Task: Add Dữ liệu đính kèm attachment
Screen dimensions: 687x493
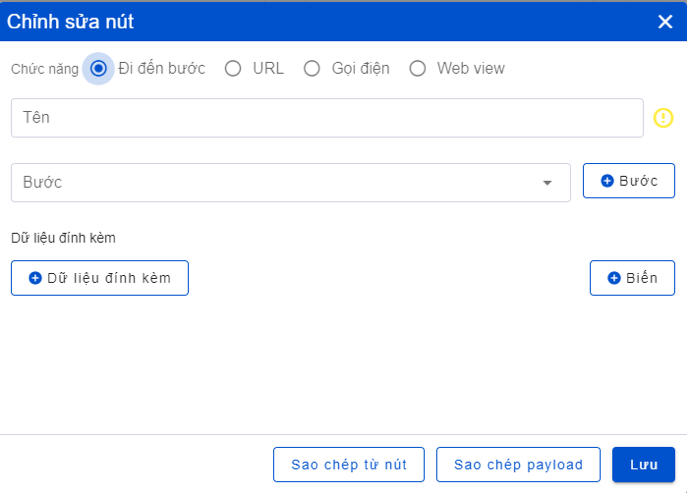Action: point(100,278)
